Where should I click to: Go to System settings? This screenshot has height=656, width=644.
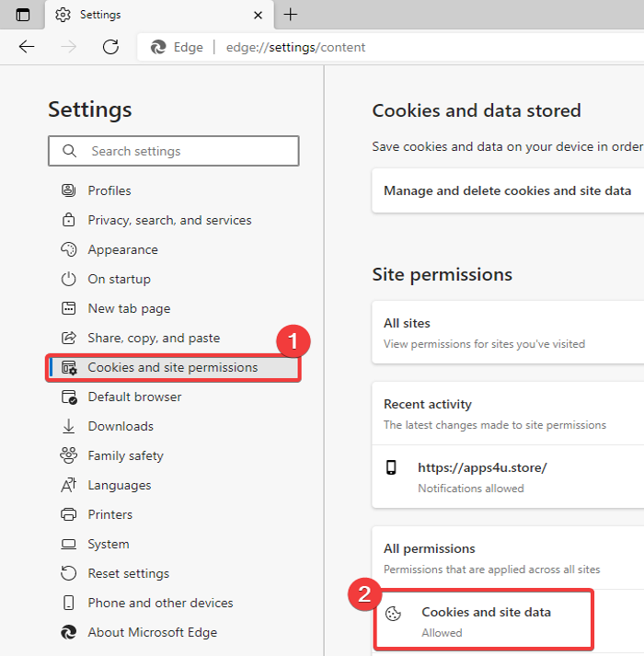pyautogui.click(x=109, y=544)
